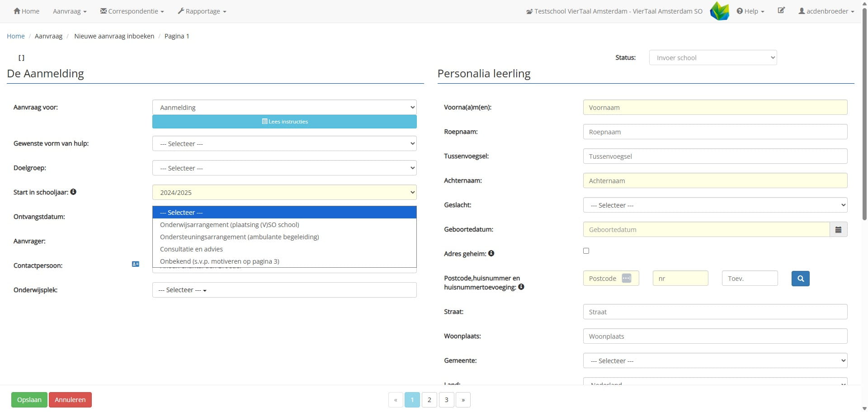868x412 pixels.
Task: Open the Status dropdown
Action: point(713,57)
